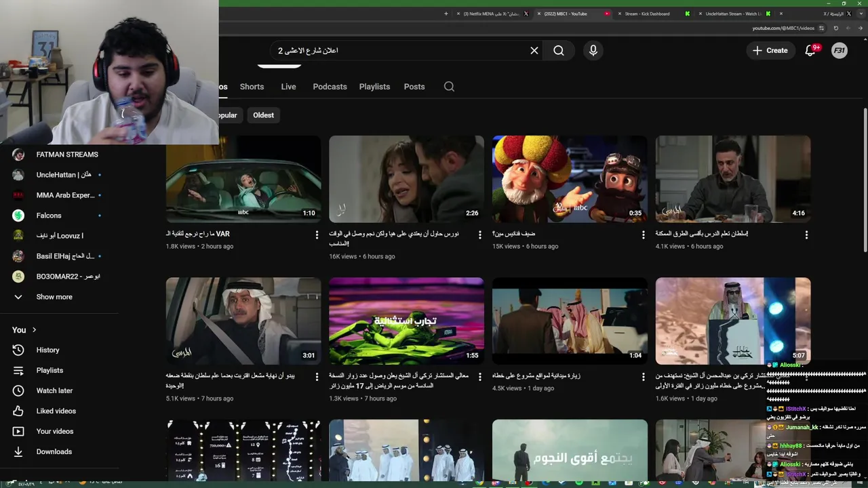Viewport: 868px width, 488px height.
Task: Clear the YouTube search box text
Action: click(x=534, y=50)
